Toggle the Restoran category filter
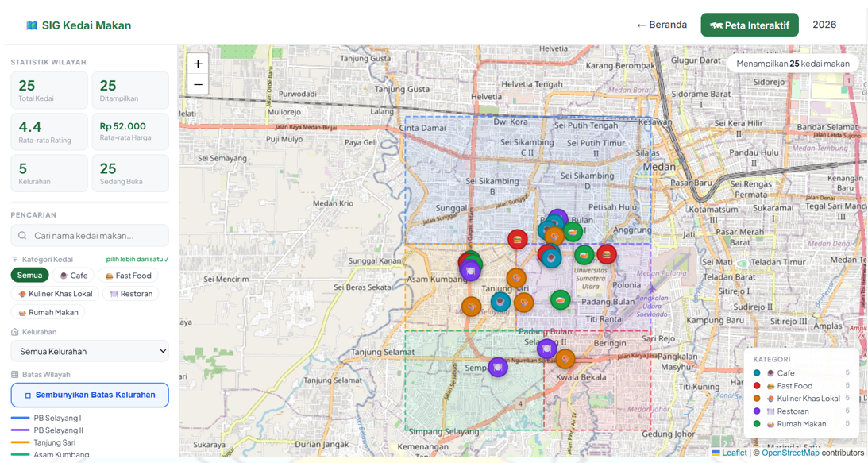 coord(131,294)
